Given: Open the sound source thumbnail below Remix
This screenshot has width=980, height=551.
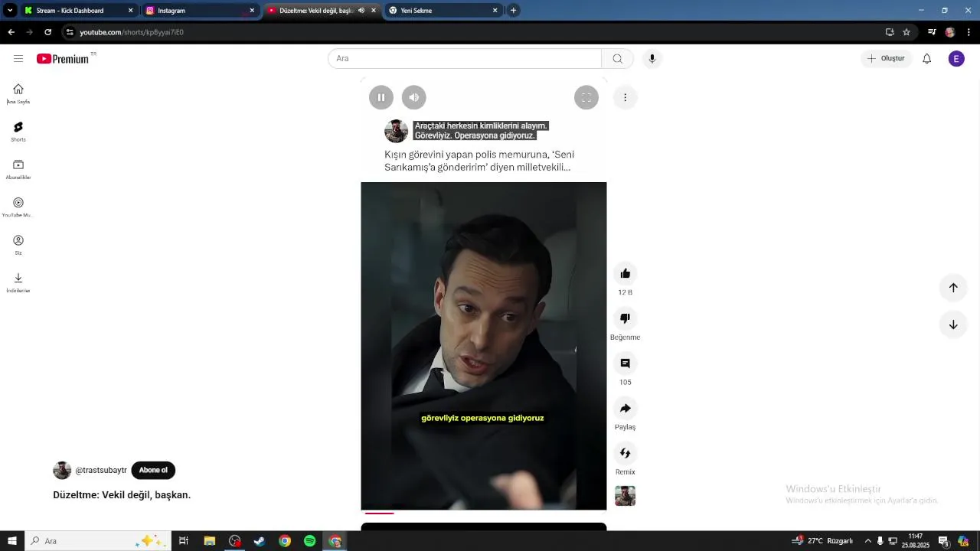Looking at the screenshot, I should [x=626, y=496].
